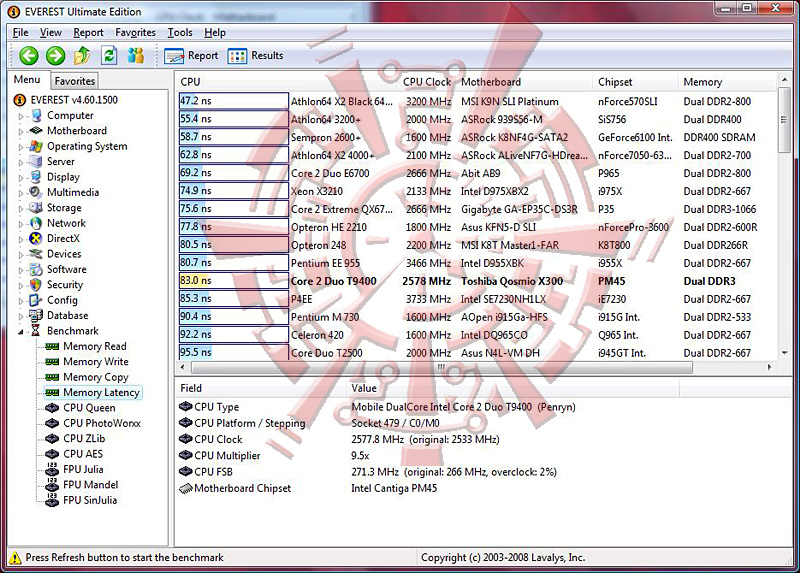Open the Favorites menu
Screen dimensions: 800x573
click(135, 33)
